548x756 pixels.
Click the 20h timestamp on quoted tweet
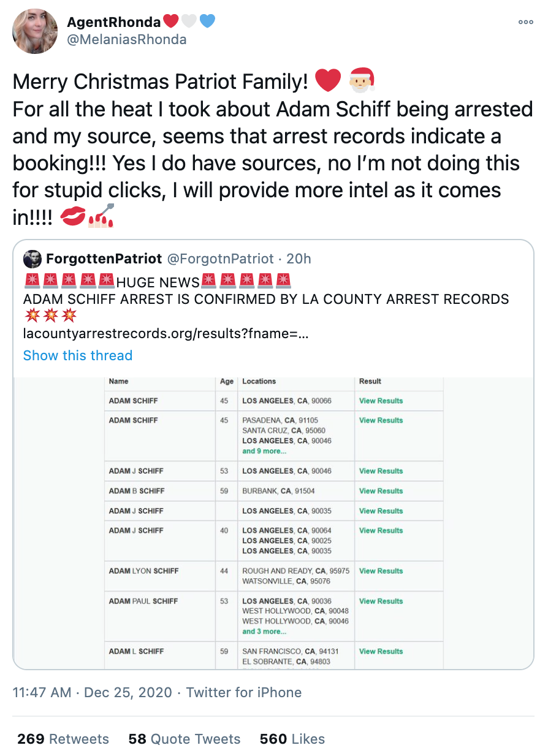pyautogui.click(x=299, y=259)
